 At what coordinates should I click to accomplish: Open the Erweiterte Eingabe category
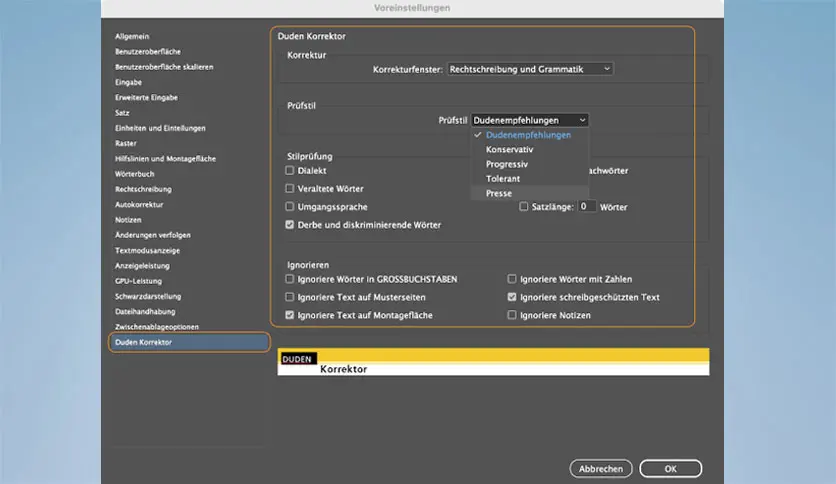tap(147, 98)
